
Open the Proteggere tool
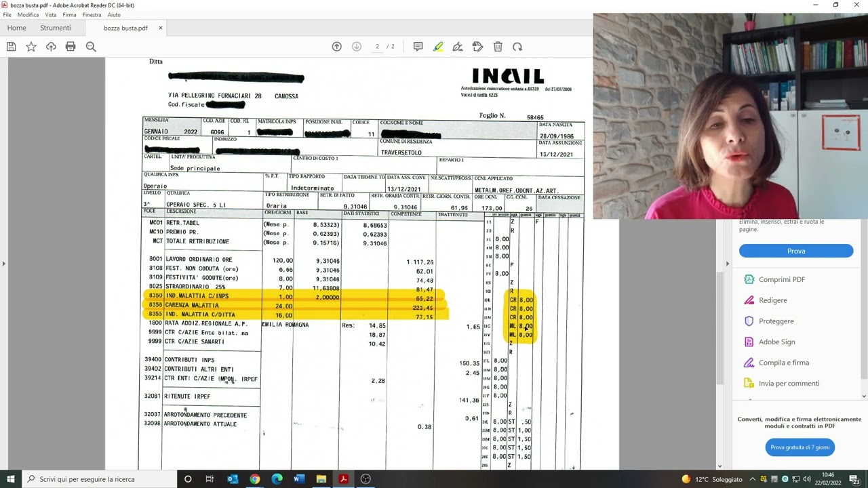[x=776, y=321]
